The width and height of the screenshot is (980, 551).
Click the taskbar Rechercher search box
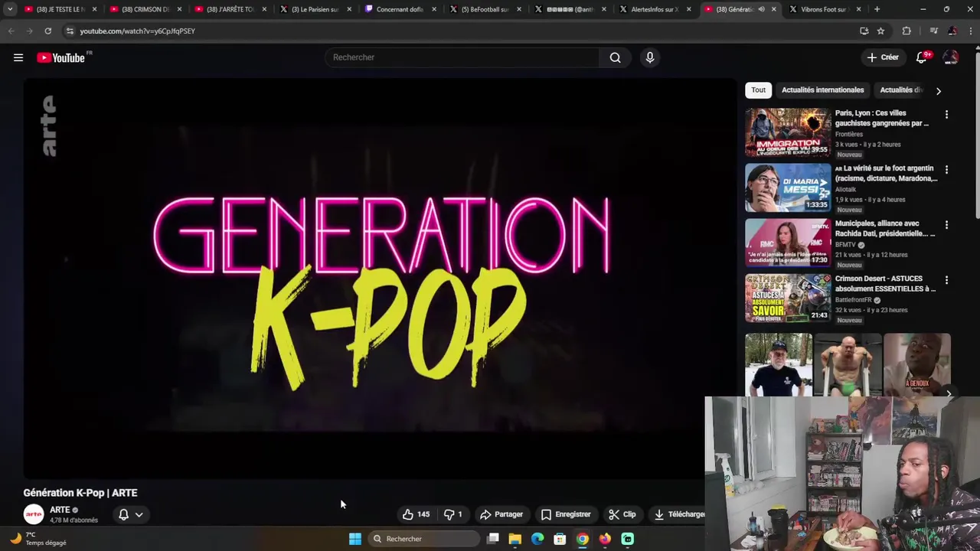click(x=423, y=539)
